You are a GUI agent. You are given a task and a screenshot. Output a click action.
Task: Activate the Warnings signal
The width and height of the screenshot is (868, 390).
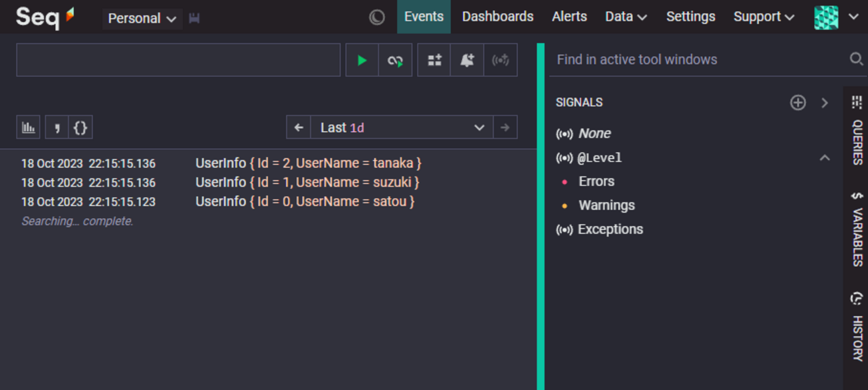click(x=606, y=205)
